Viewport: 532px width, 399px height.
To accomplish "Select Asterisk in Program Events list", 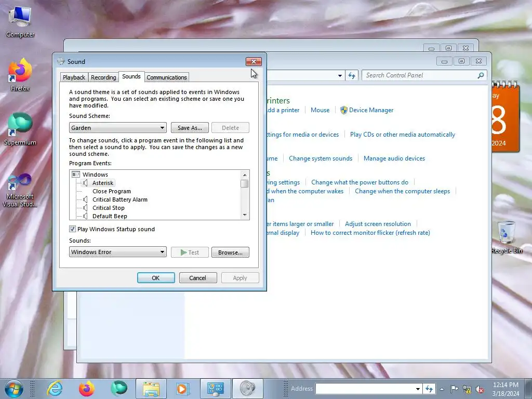I will pos(103,183).
